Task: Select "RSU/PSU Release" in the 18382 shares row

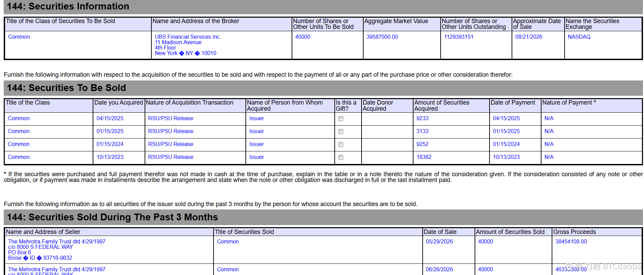Action: [x=170, y=157]
